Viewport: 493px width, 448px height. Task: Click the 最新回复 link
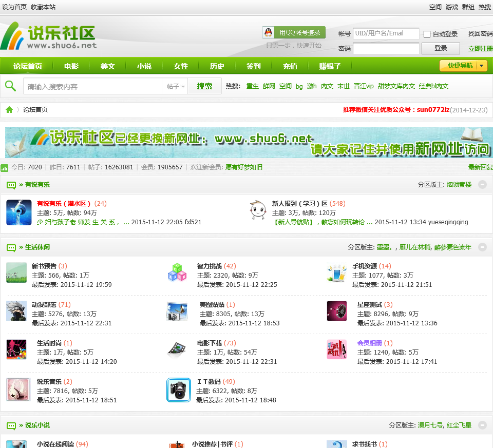click(481, 167)
